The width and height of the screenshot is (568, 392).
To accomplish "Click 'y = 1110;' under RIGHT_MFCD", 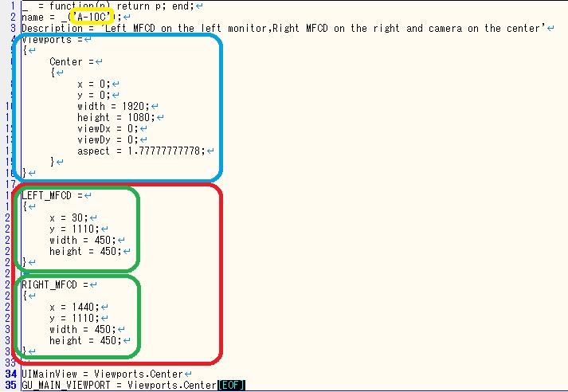I will pos(74,319).
